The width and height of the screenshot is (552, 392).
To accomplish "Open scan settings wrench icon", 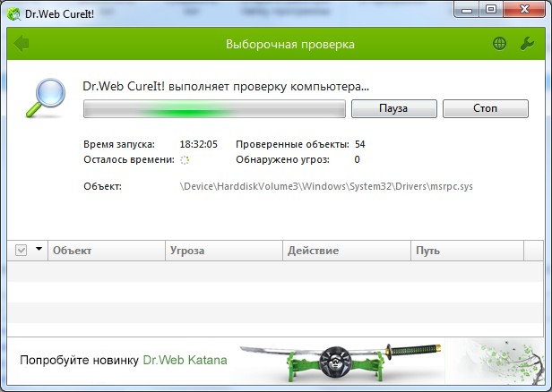I will [527, 44].
